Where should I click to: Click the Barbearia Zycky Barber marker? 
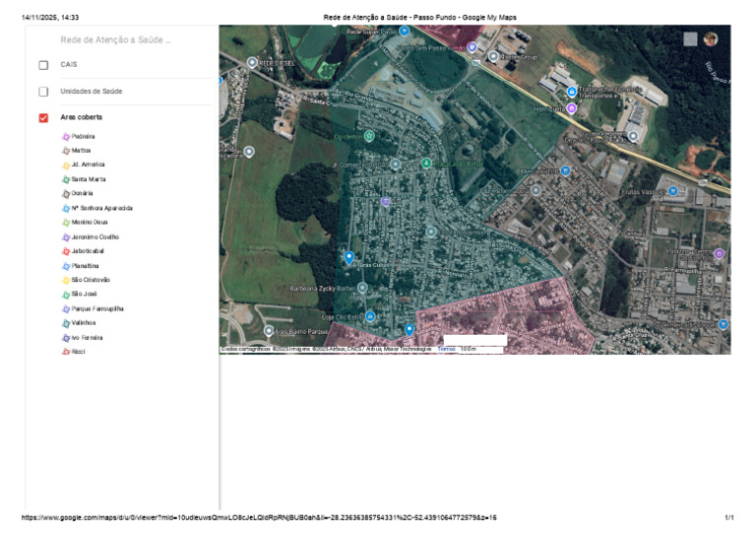pyautogui.click(x=362, y=289)
